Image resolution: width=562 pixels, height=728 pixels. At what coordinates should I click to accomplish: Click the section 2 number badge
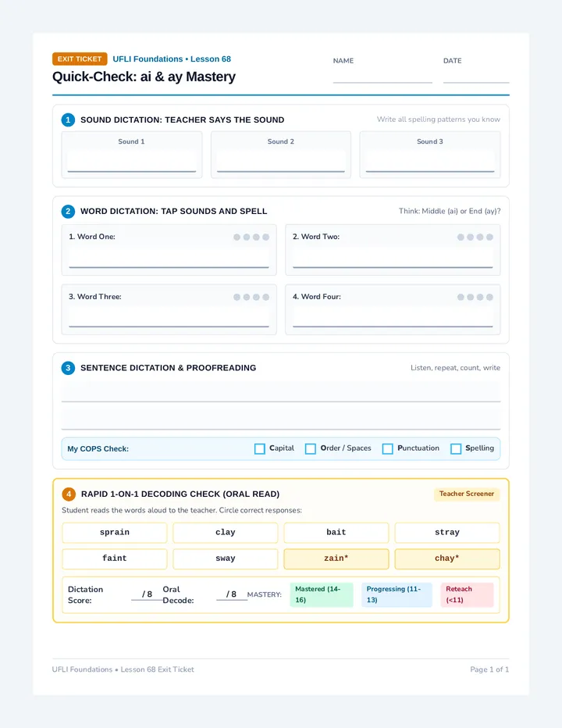(68, 211)
